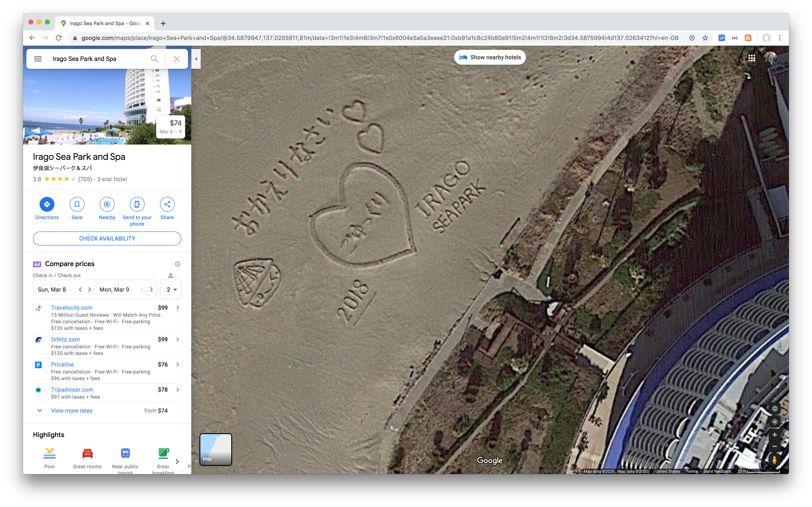Click the RSS extension icon
The height and width of the screenshot is (507, 812).
pos(748,38)
